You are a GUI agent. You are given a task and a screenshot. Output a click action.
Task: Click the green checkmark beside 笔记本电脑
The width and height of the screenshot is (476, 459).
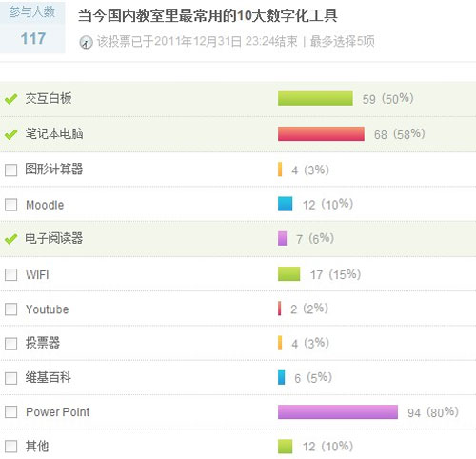(10, 134)
